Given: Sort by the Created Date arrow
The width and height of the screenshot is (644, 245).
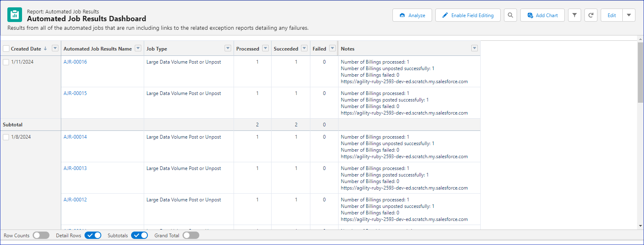Looking at the screenshot, I should pos(45,49).
